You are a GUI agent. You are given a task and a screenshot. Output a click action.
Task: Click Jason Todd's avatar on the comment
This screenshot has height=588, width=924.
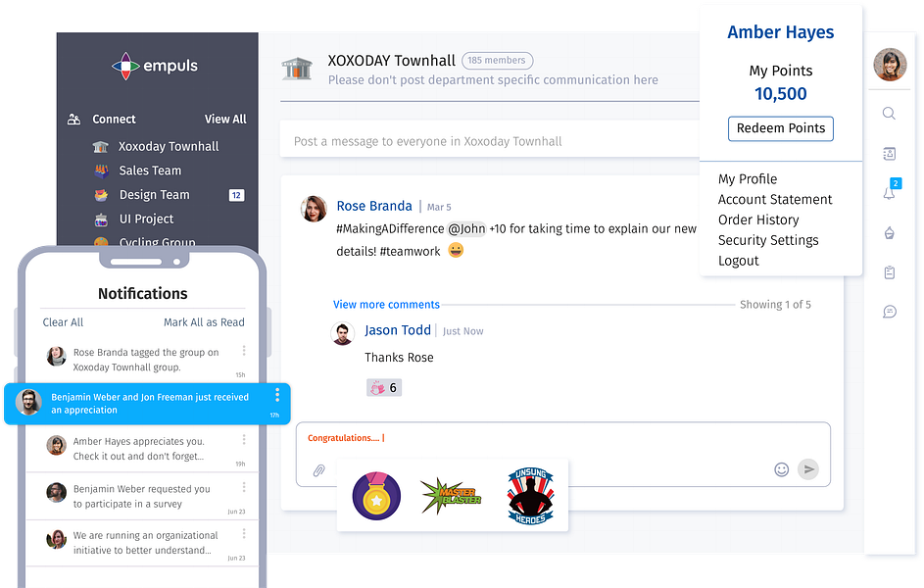click(342, 333)
